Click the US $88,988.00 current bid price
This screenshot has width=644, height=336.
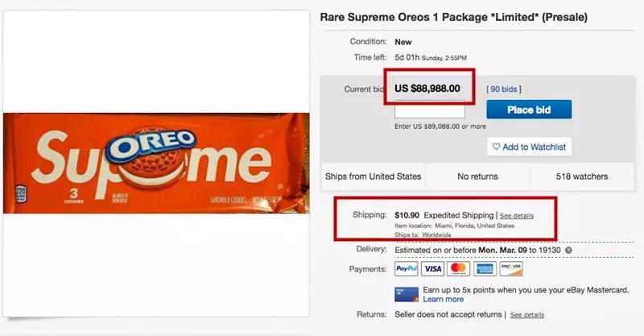click(x=427, y=89)
